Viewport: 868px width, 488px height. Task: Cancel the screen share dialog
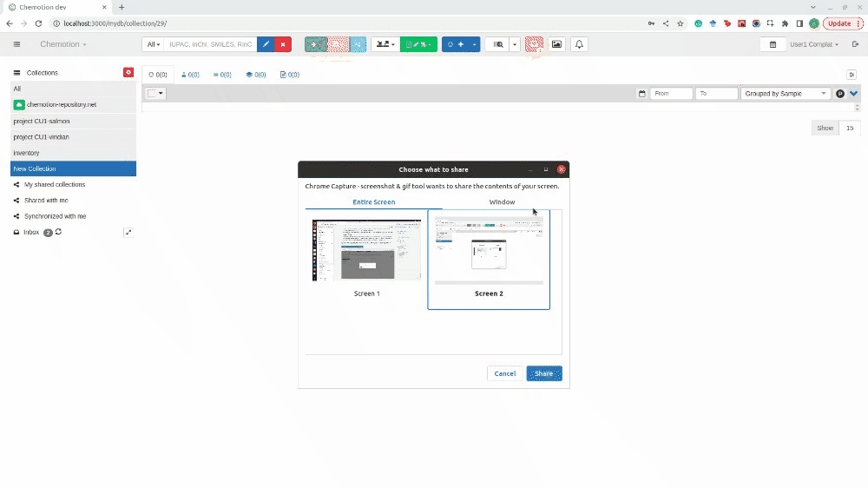pos(504,373)
